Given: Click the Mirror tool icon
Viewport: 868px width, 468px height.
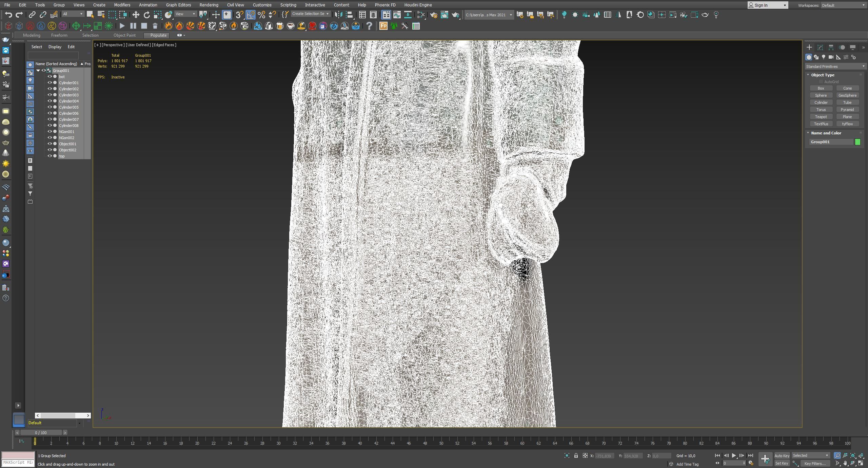Looking at the screenshot, I should click(338, 15).
